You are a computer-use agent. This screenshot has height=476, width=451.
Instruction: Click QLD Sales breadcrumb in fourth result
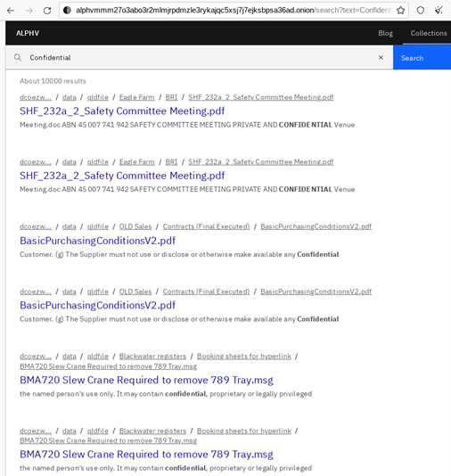tap(135, 291)
